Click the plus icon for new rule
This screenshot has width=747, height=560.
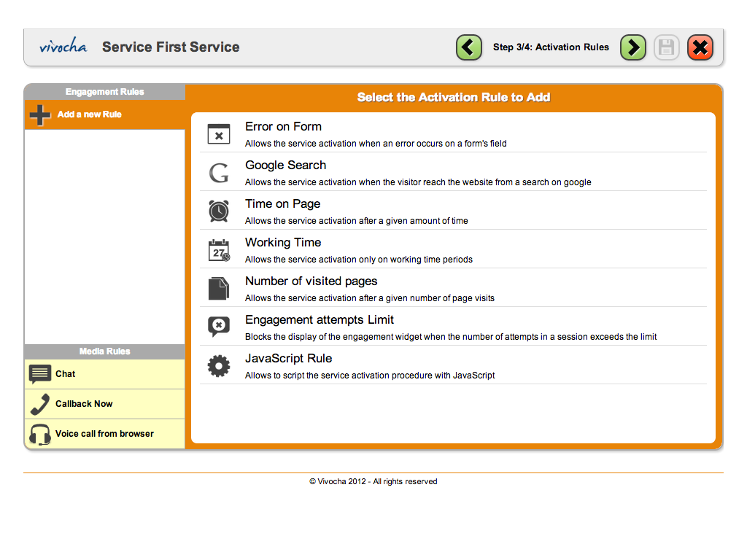(x=40, y=115)
